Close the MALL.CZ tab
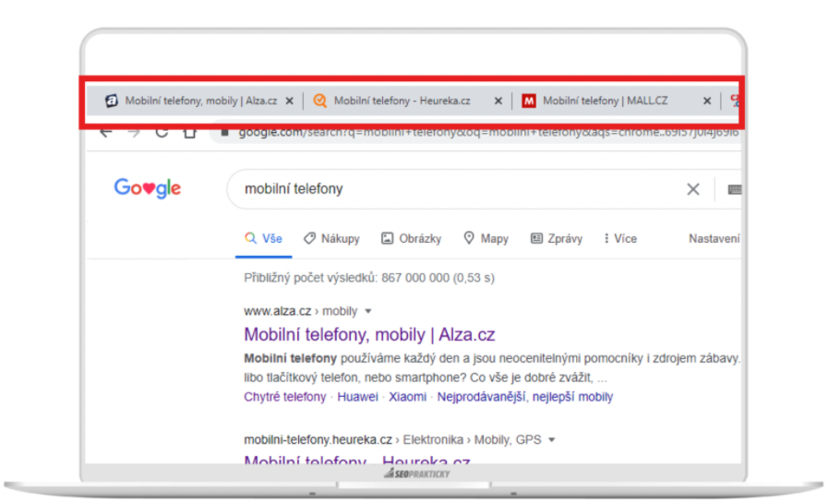This screenshot has height=504, width=829. 707,101
